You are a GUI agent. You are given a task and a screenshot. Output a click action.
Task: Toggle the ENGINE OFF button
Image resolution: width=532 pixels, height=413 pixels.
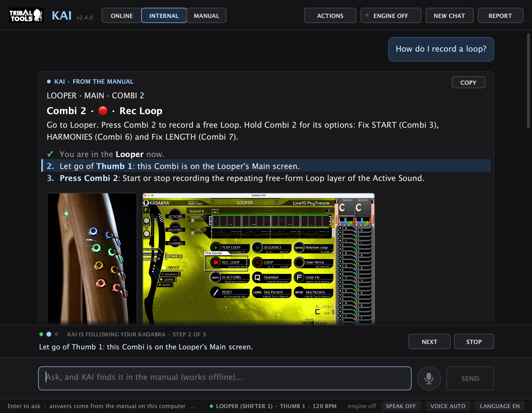pos(391,15)
